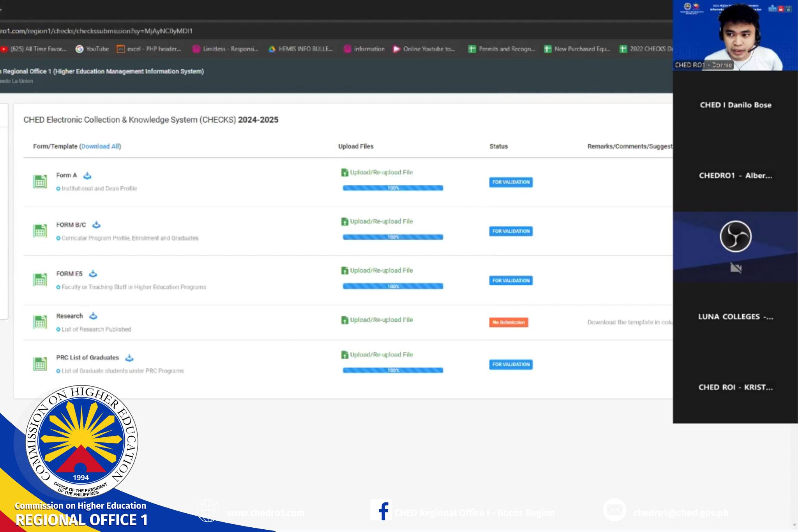Click the Research spreadsheet icon
Viewport: 798px width, 532px height.
40,322
